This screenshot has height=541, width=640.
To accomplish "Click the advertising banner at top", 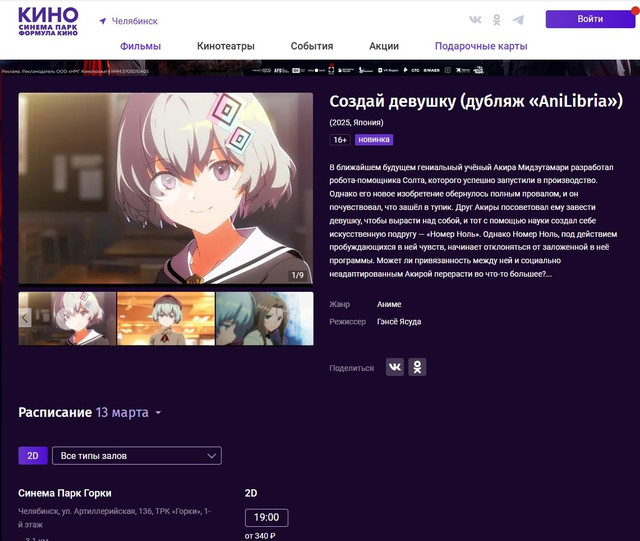I will 320,67.
